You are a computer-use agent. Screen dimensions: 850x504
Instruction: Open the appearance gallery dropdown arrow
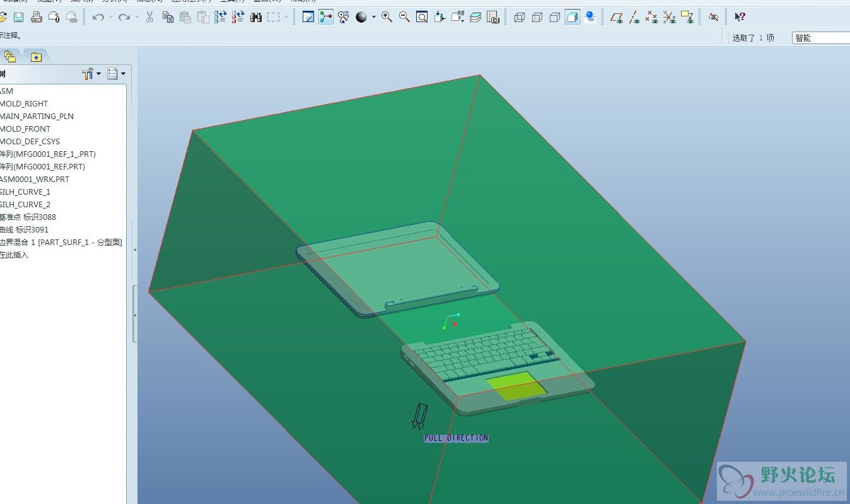pyautogui.click(x=373, y=18)
